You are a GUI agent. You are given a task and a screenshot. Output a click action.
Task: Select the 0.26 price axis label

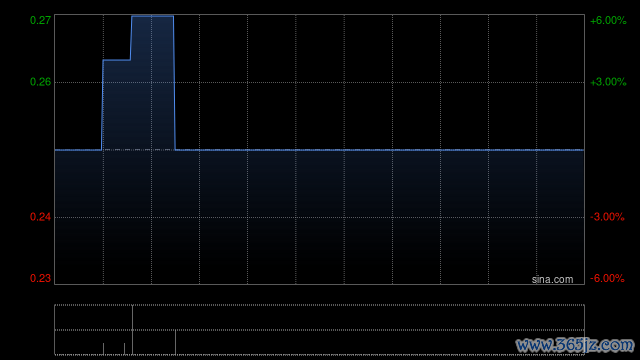tap(40, 82)
